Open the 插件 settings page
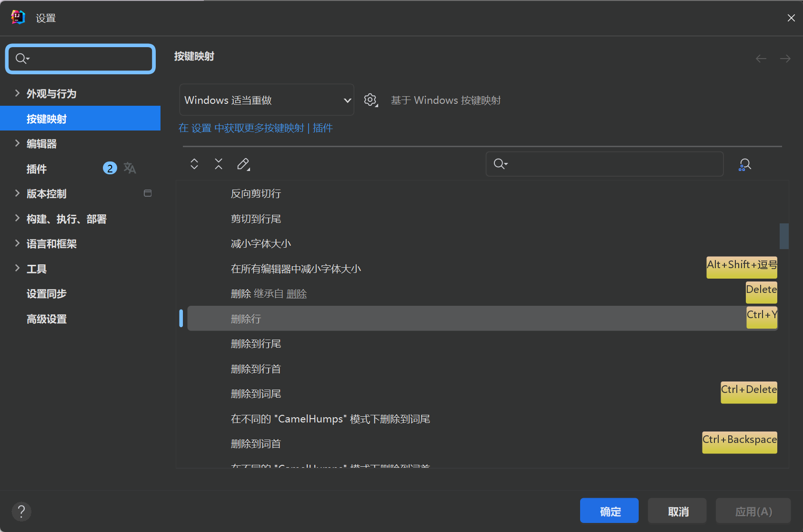This screenshot has width=803, height=532. (37, 169)
